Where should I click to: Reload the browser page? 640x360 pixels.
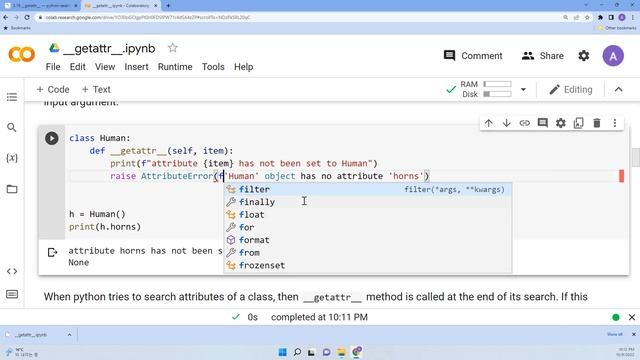coord(27,17)
